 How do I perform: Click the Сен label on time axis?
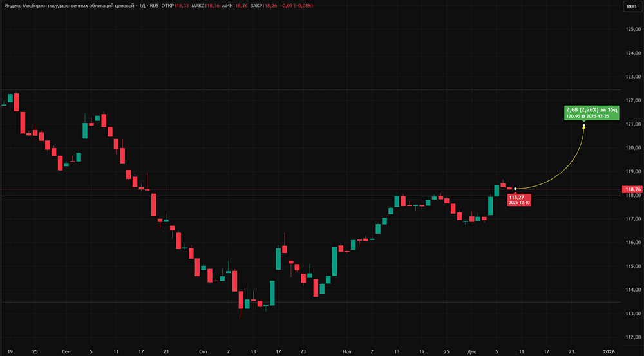(66, 352)
